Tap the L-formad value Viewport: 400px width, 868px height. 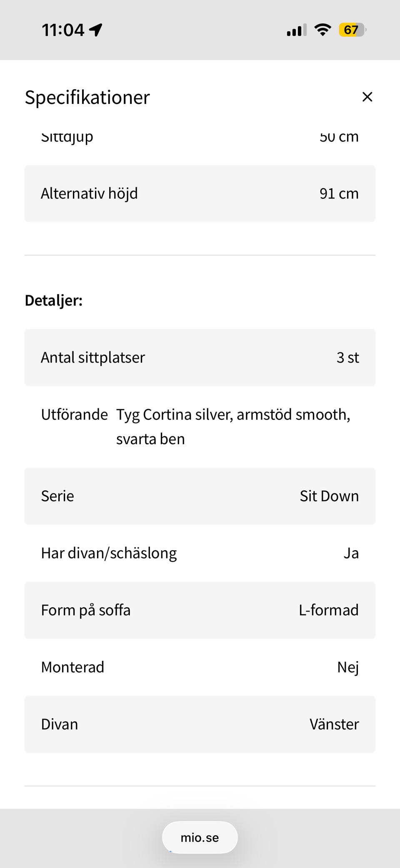click(328, 610)
